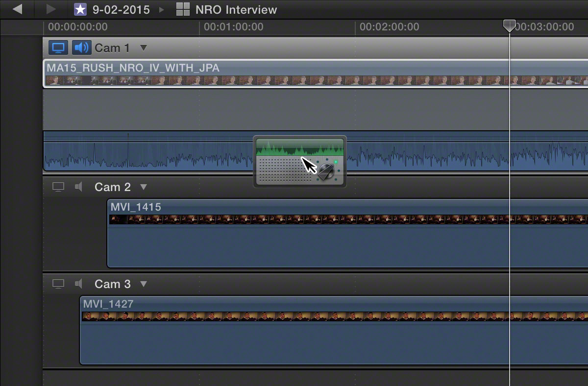The height and width of the screenshot is (386, 588).
Task: Toggle Cam 1 video monitoring angle
Action: tap(58, 48)
